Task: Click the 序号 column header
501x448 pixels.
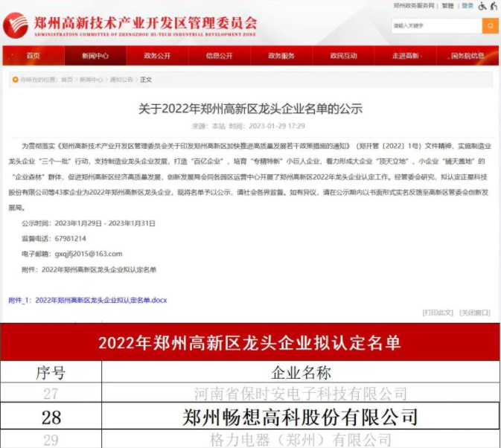Action: [51, 372]
